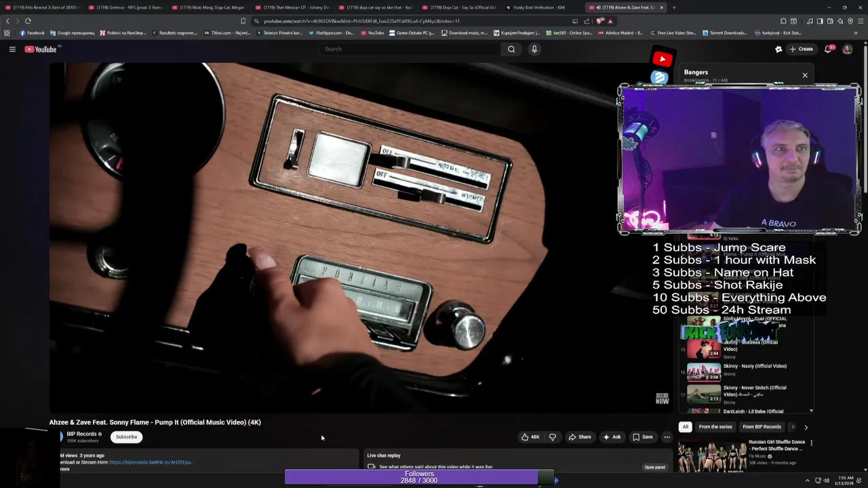
Task: Click the magnifier search button
Action: 511,49
